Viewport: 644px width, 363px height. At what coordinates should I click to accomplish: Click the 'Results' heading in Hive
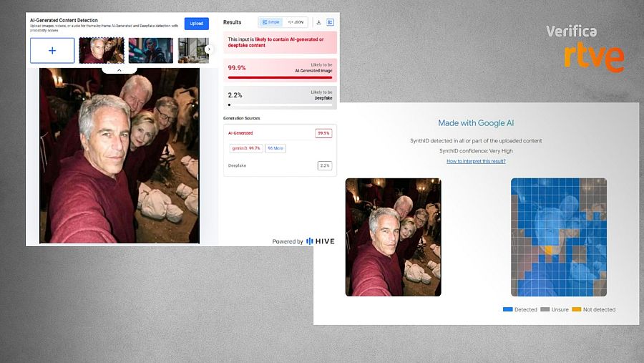point(232,22)
